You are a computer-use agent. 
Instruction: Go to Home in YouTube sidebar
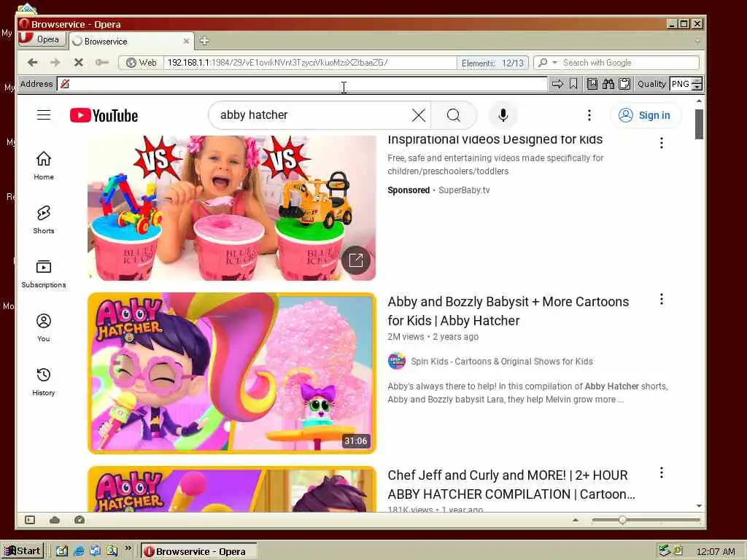(43, 166)
